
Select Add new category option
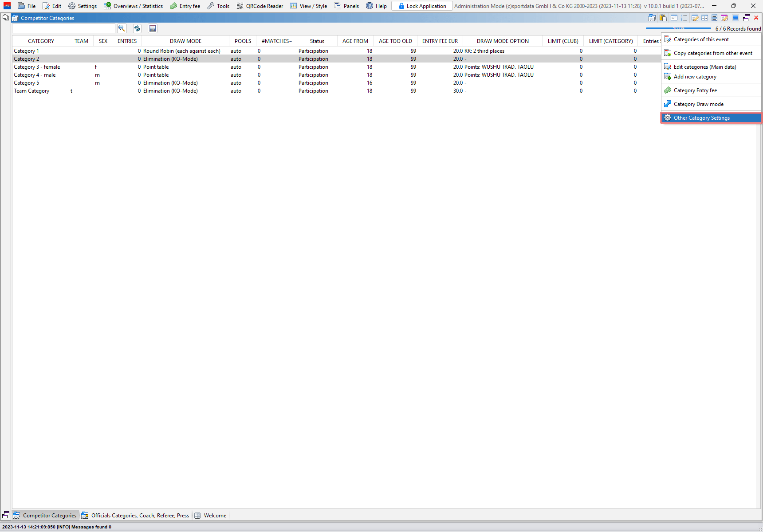coord(695,77)
